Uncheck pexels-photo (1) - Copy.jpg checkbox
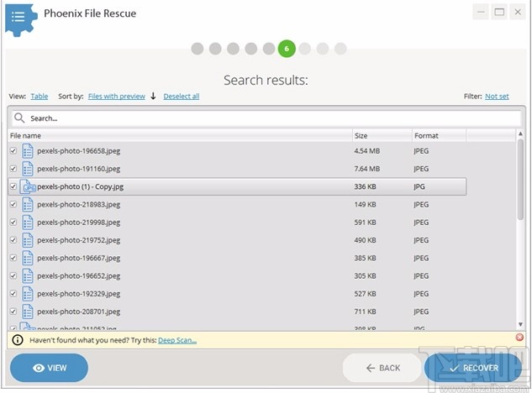 (13, 186)
